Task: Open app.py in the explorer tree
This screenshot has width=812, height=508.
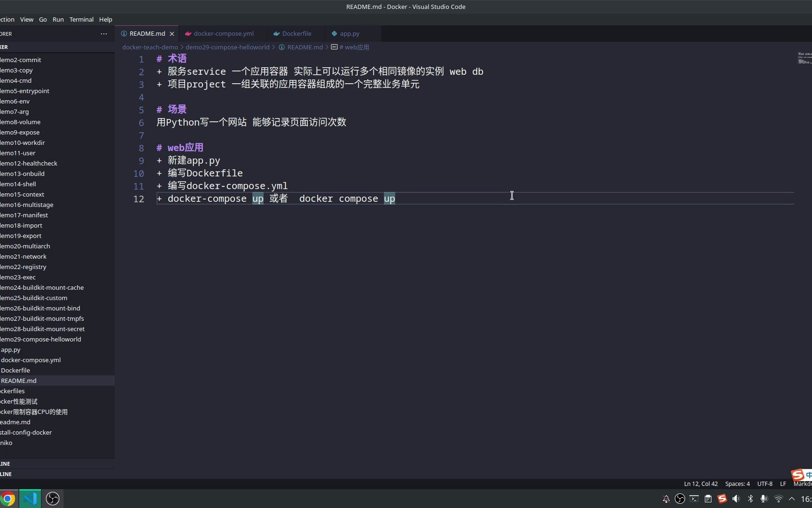Action: point(57,349)
